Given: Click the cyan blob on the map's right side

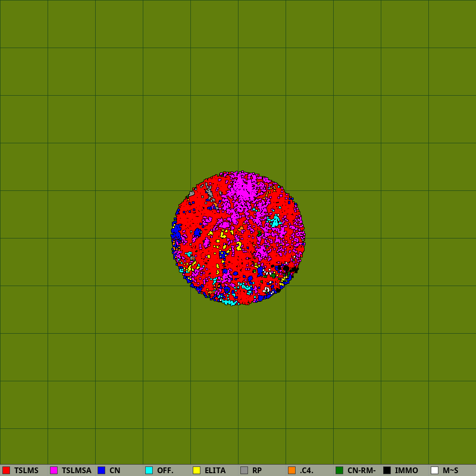Looking at the screenshot, I should tap(275, 221).
